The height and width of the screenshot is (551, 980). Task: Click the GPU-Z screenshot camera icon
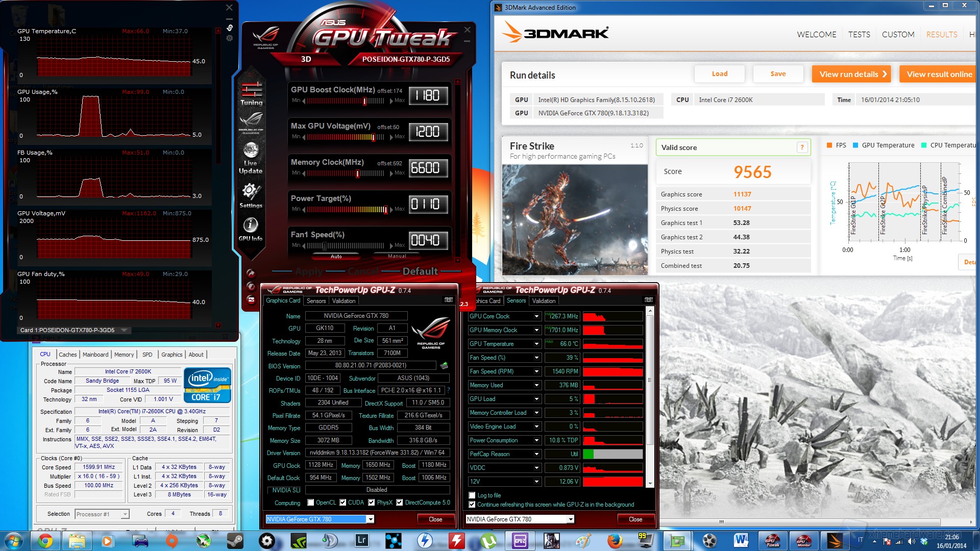(x=448, y=300)
